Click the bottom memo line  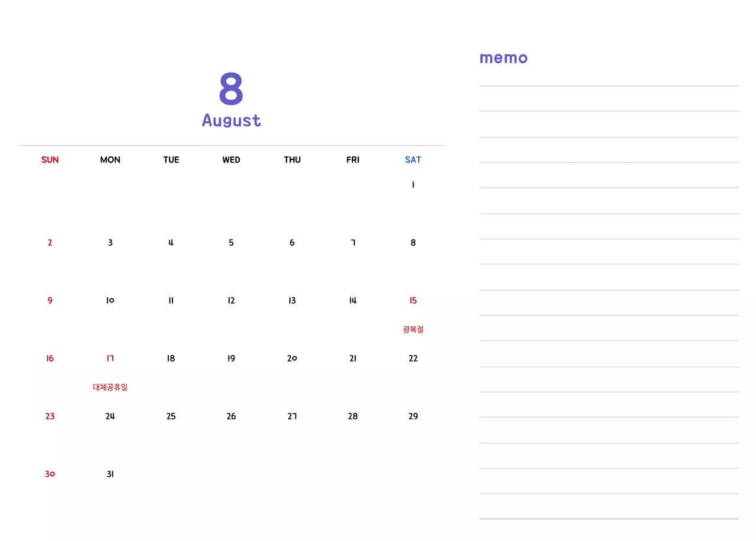[609, 519]
